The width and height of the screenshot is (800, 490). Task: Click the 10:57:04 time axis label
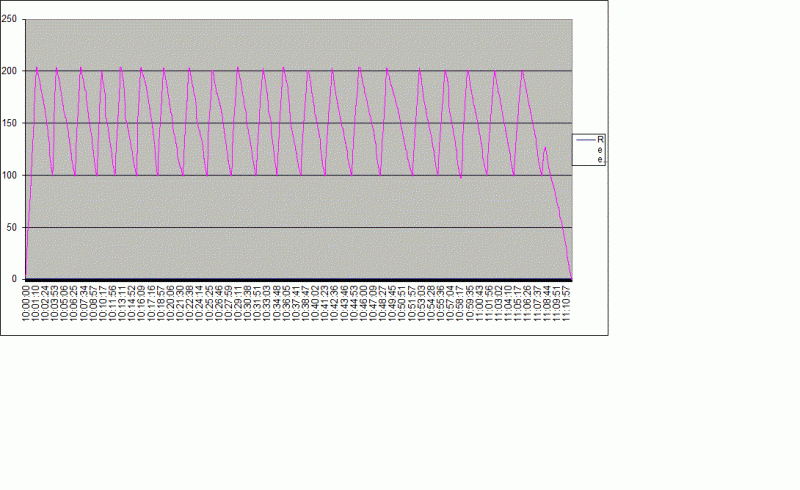pos(450,303)
